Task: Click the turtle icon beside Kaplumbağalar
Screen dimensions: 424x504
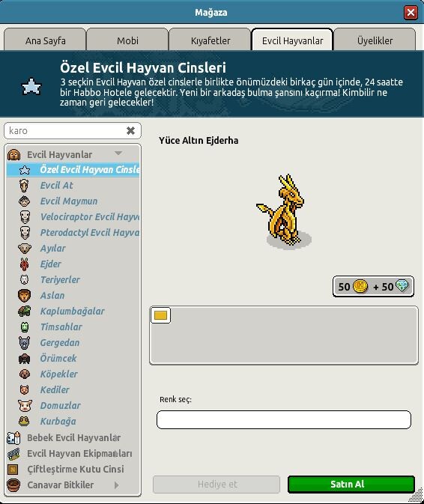Action: (24, 311)
